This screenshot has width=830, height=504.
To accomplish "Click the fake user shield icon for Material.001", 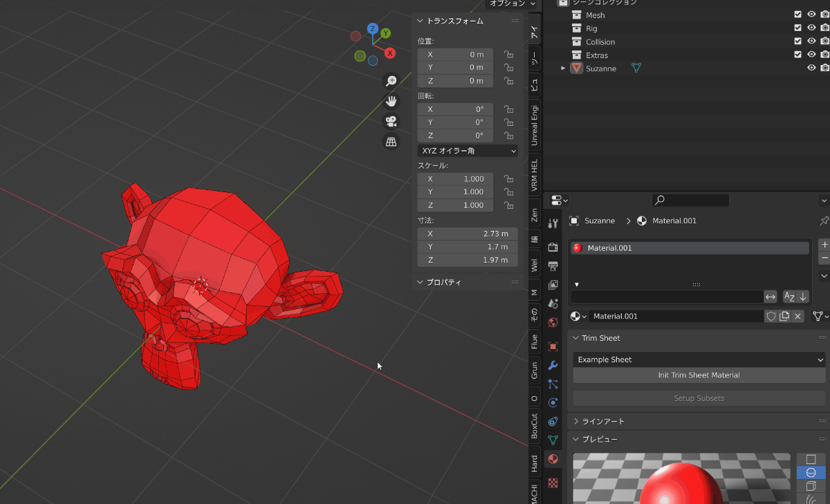I will coord(771,316).
